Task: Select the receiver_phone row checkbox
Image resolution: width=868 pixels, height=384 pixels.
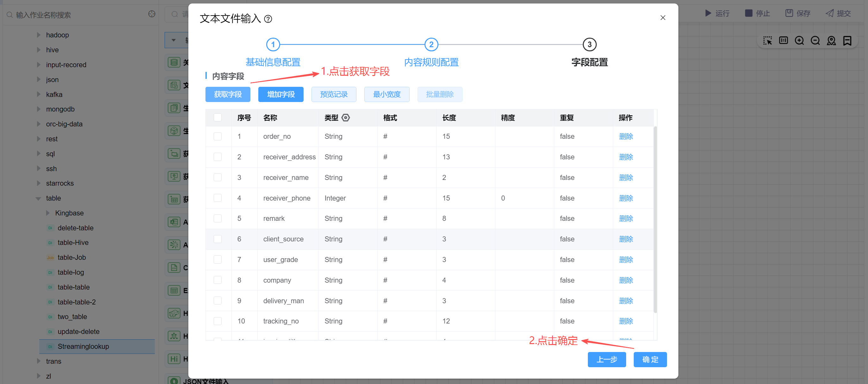Action: [x=218, y=198]
